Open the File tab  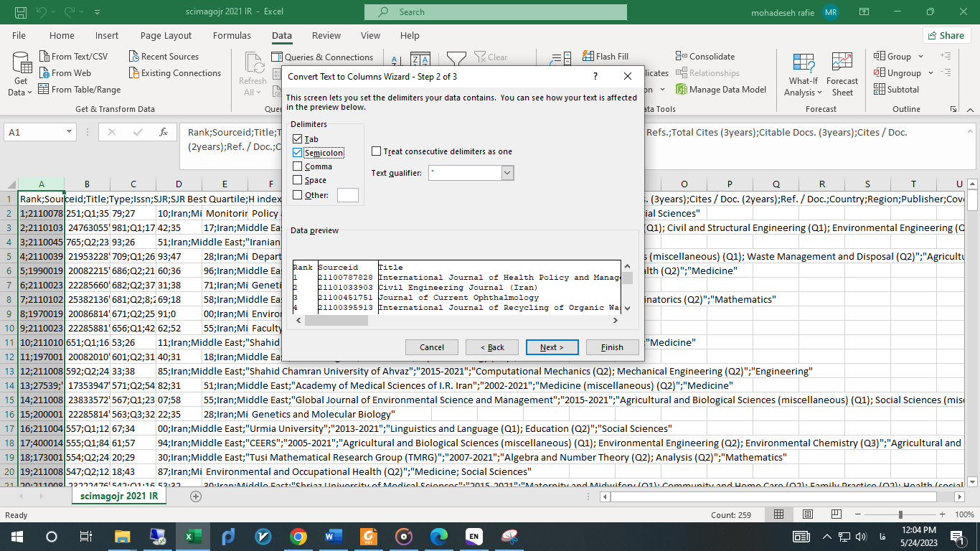point(19,35)
